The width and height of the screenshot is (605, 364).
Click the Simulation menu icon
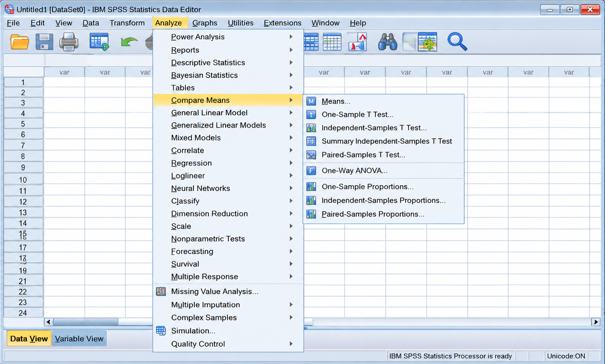161,331
